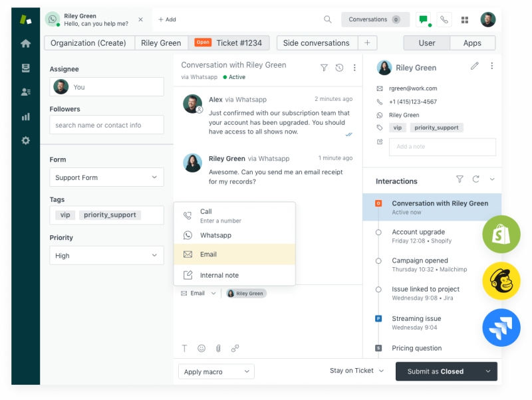The height and width of the screenshot is (400, 532).
Task: Open the products grid icon
Action: tap(465, 20)
